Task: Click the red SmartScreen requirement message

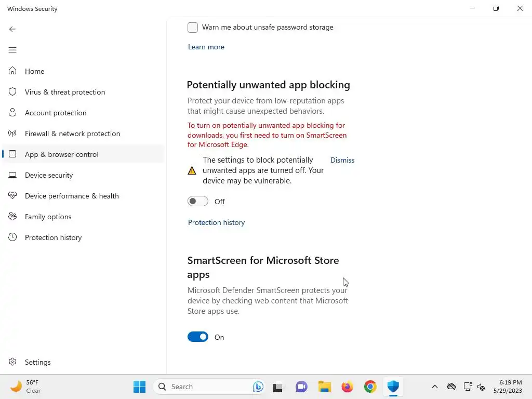Action: [x=267, y=135]
